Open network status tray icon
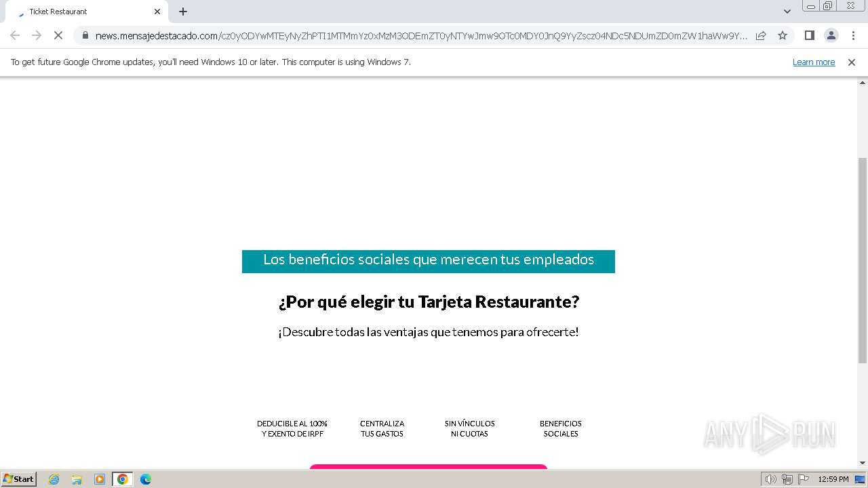The height and width of the screenshot is (488, 868). (x=787, y=479)
